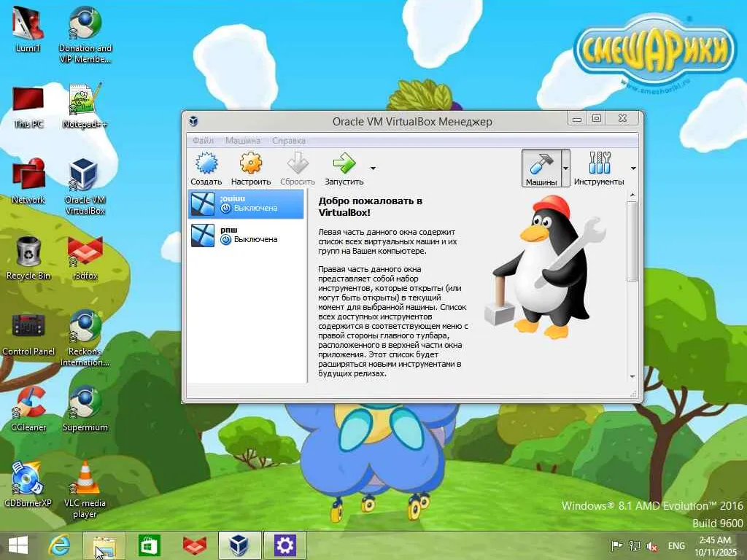
Task: Launch Internet Explorer from the taskbar
Action: click(x=60, y=545)
